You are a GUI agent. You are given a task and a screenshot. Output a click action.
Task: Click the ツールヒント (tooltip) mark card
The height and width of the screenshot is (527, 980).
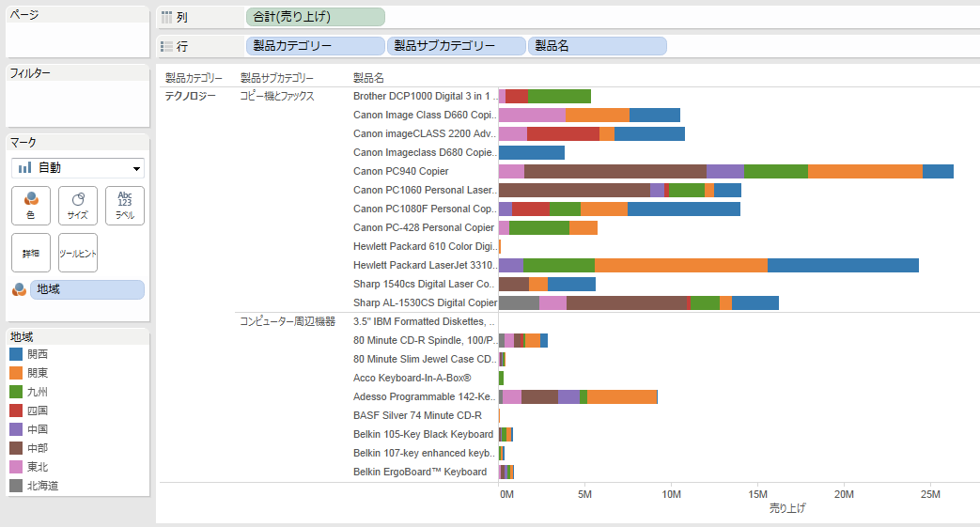click(x=77, y=253)
